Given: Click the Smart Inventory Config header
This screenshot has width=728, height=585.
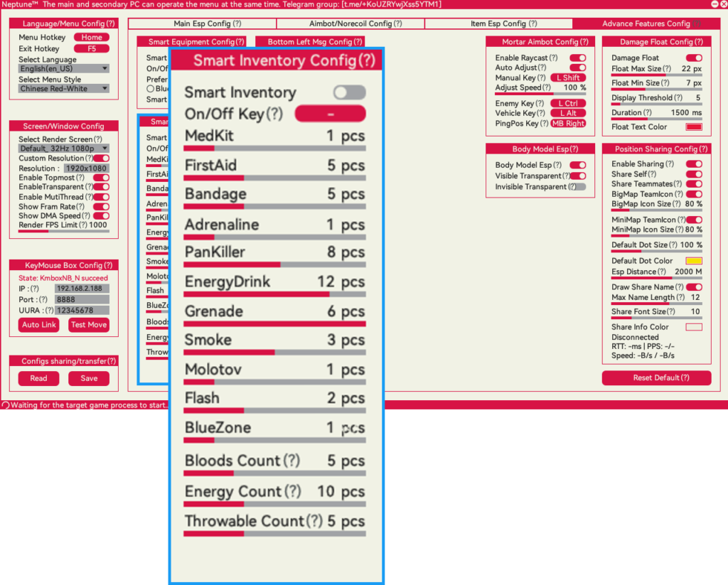Looking at the screenshot, I should click(277, 60).
